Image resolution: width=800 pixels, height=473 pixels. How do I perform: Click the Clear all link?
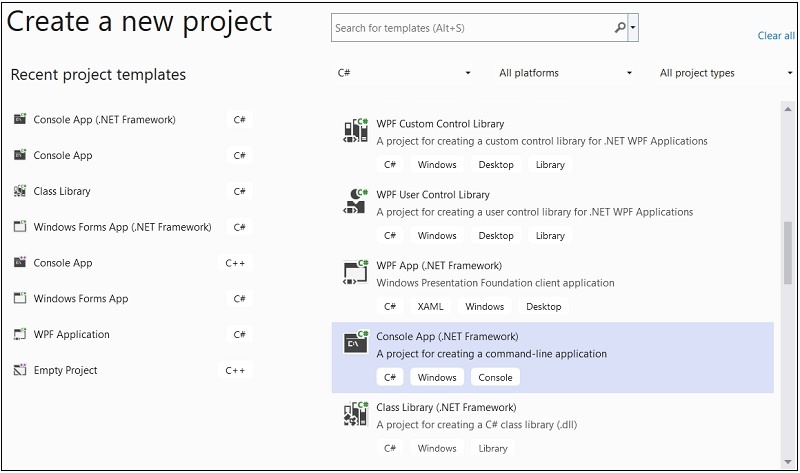click(776, 36)
